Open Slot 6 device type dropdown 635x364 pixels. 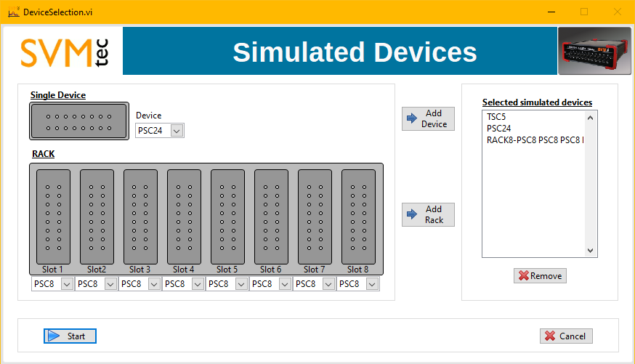(x=285, y=284)
